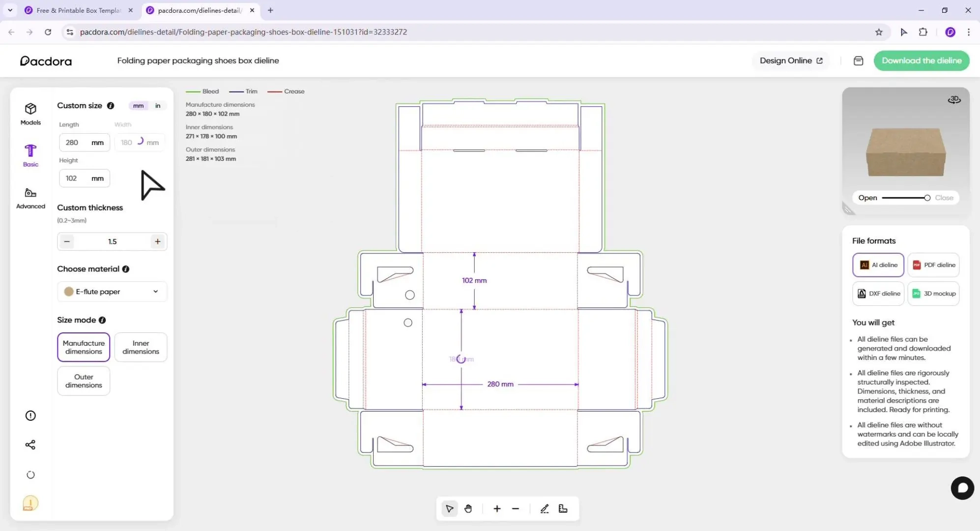Zoom in using the plus icon
980x531 pixels.
(496, 509)
